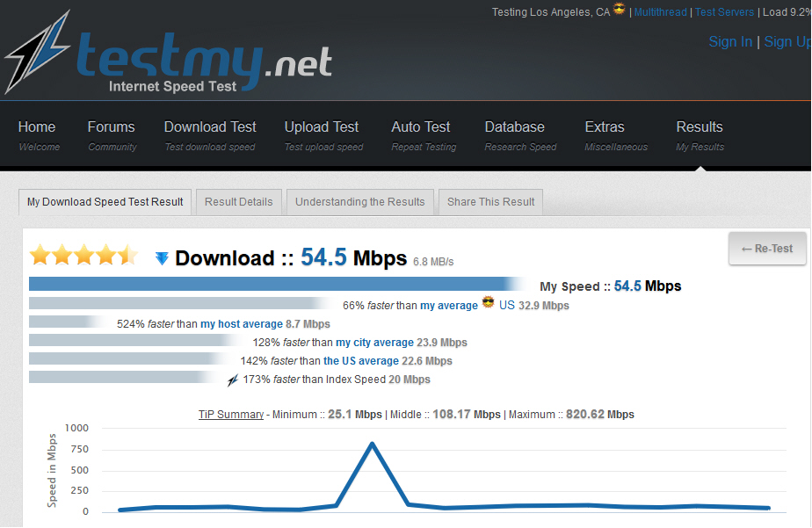The image size is (812, 528).
Task: Click the third gold rating star
Action: [x=84, y=255]
